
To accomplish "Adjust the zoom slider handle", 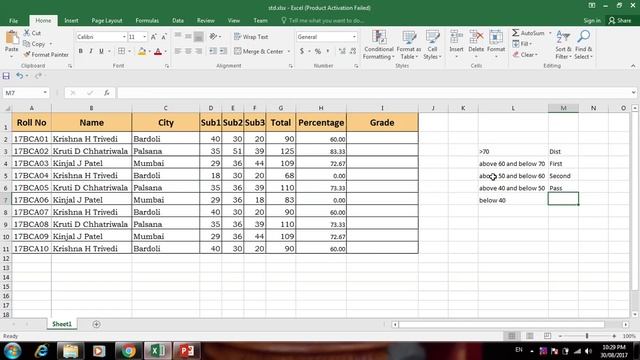I will coord(587,336).
